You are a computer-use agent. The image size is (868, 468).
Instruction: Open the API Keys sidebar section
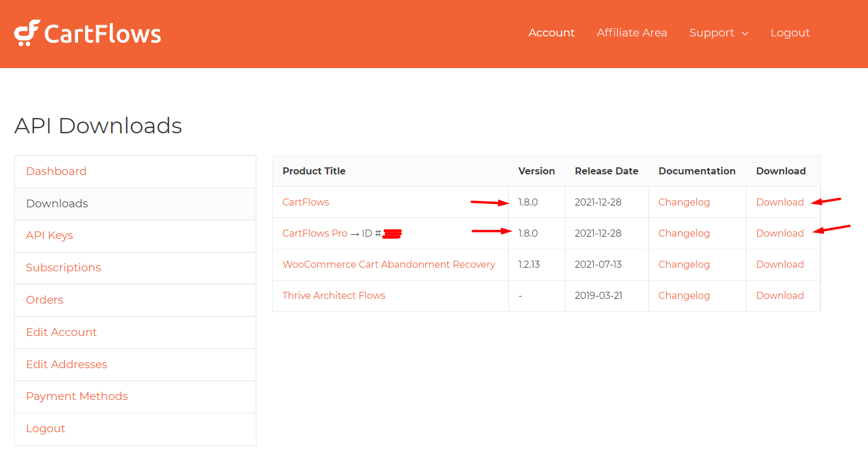point(49,235)
